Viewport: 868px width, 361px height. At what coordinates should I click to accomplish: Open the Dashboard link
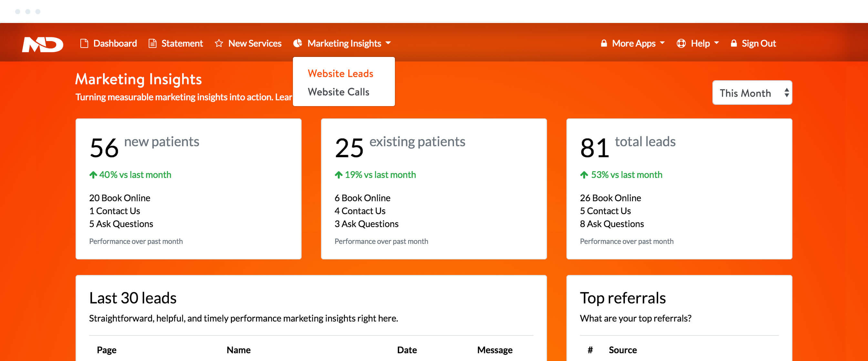pos(115,44)
